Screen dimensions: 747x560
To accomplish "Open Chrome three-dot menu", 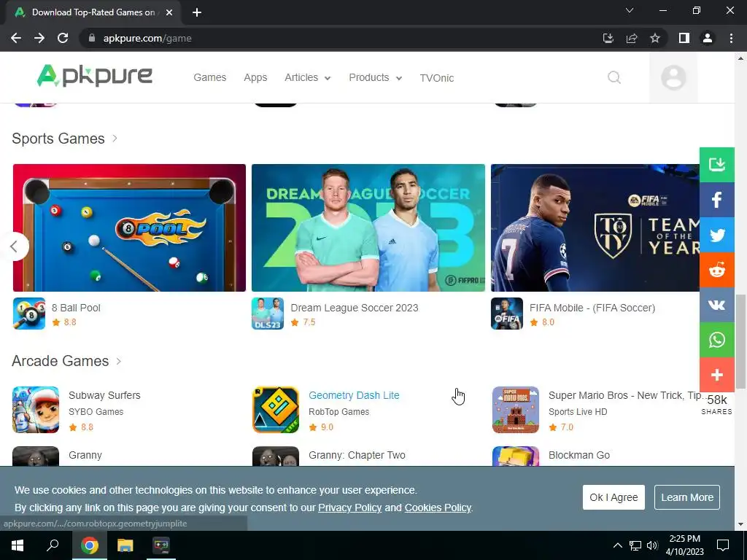I will [731, 38].
